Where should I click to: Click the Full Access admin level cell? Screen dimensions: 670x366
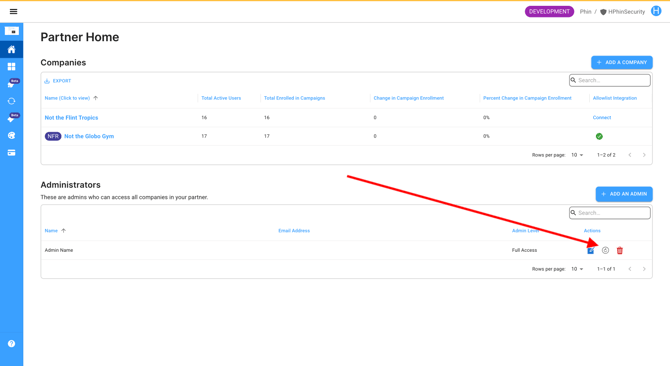[524, 250]
